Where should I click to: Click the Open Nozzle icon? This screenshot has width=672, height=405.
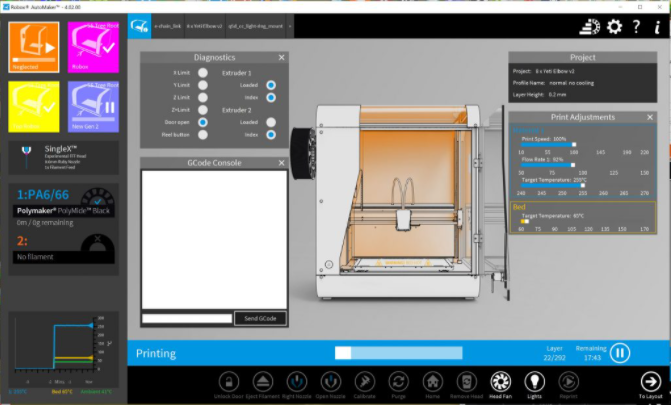[330, 381]
